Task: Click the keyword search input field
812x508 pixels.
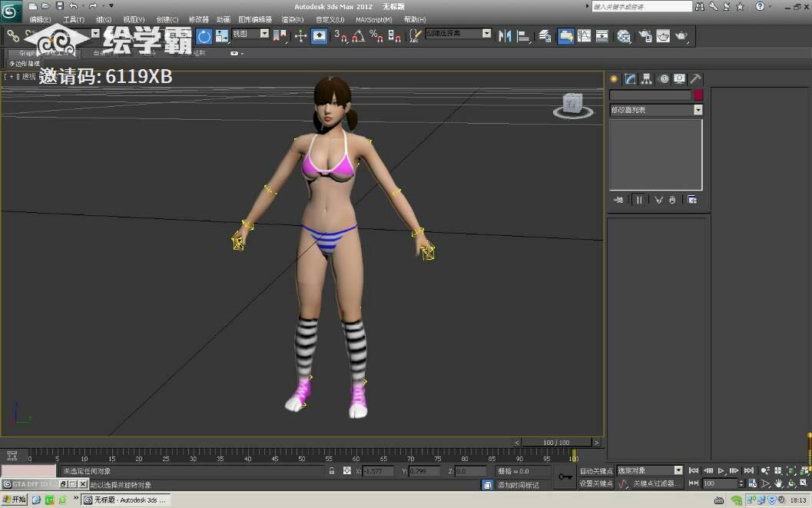Action: (x=641, y=7)
